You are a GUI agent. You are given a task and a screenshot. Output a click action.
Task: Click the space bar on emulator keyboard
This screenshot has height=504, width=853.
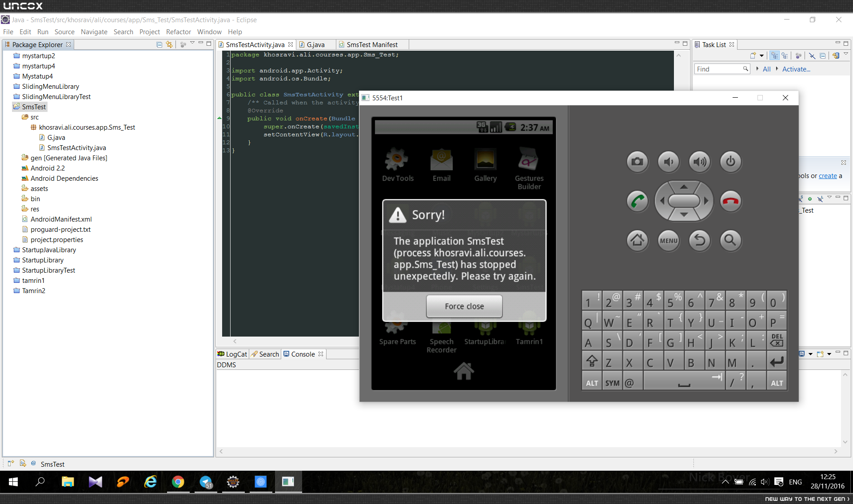(x=684, y=381)
